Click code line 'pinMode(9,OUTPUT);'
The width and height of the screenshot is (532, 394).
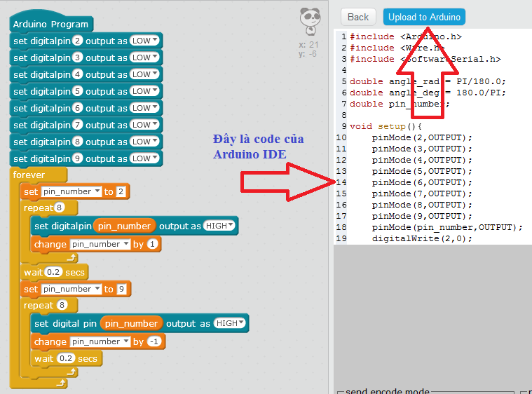click(x=422, y=216)
